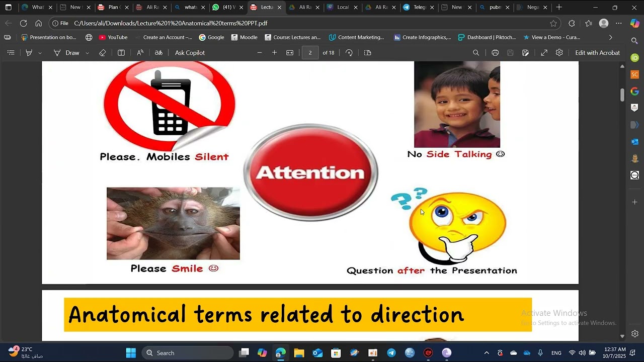Open the Content Marketing bookmark
This screenshot has width=644, height=362.
click(356, 37)
